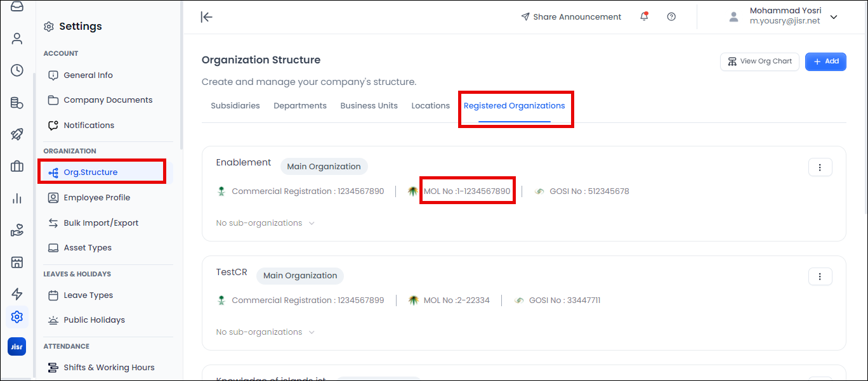Click the lightning bolt icon in rail

tap(17, 294)
